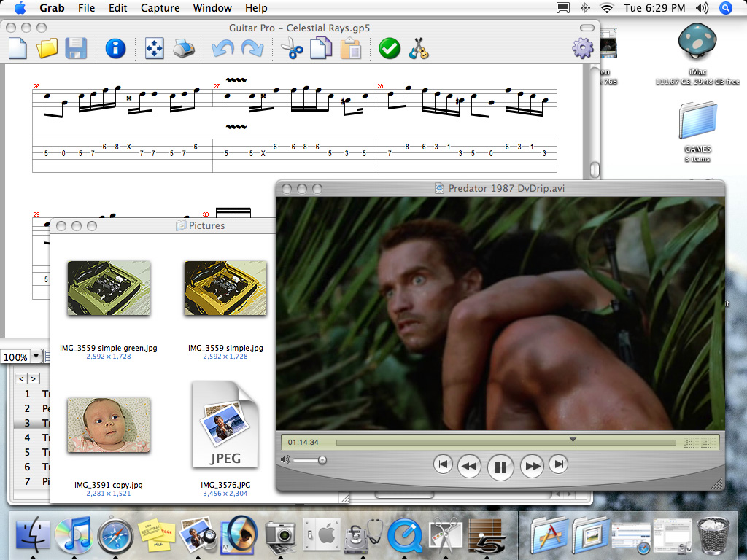Select the IMG_3591 copy.jpg baby photo
The height and width of the screenshot is (560, 747).
[x=109, y=425]
